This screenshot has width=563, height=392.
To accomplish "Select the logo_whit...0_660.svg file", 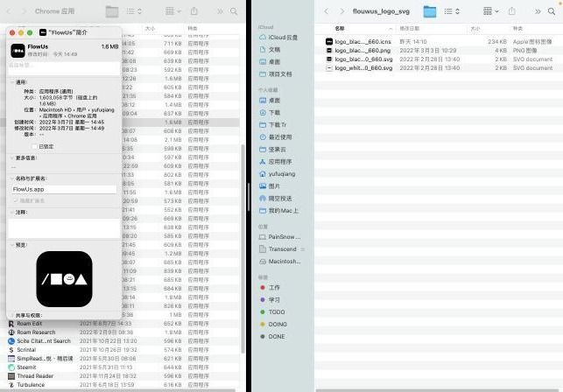I will coord(439,68).
